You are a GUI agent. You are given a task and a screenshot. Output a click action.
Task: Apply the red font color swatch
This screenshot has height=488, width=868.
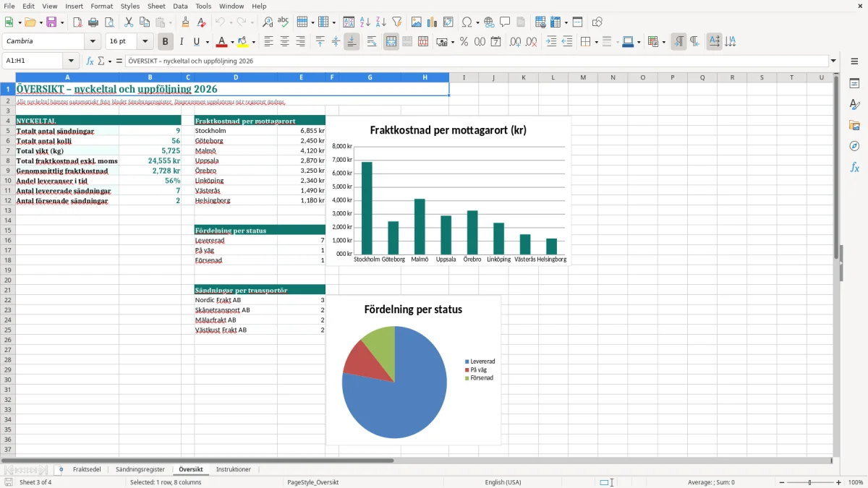[222, 42]
